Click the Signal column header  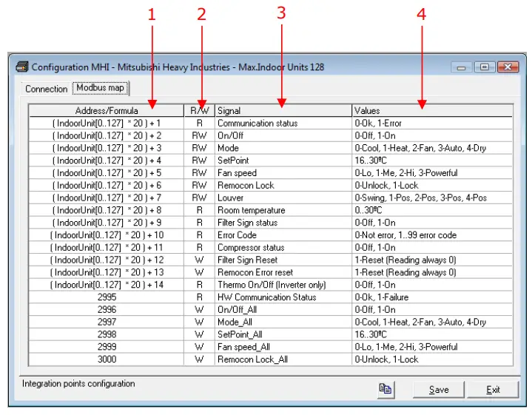(x=283, y=111)
